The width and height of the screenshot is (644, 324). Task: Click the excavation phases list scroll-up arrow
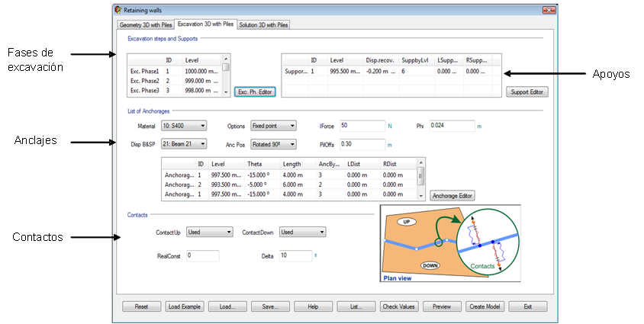(226, 59)
